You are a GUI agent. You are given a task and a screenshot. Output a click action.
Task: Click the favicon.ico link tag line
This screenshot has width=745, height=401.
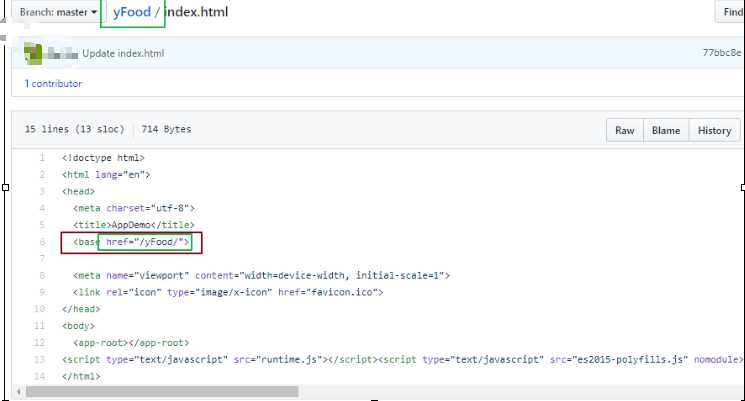click(x=228, y=292)
